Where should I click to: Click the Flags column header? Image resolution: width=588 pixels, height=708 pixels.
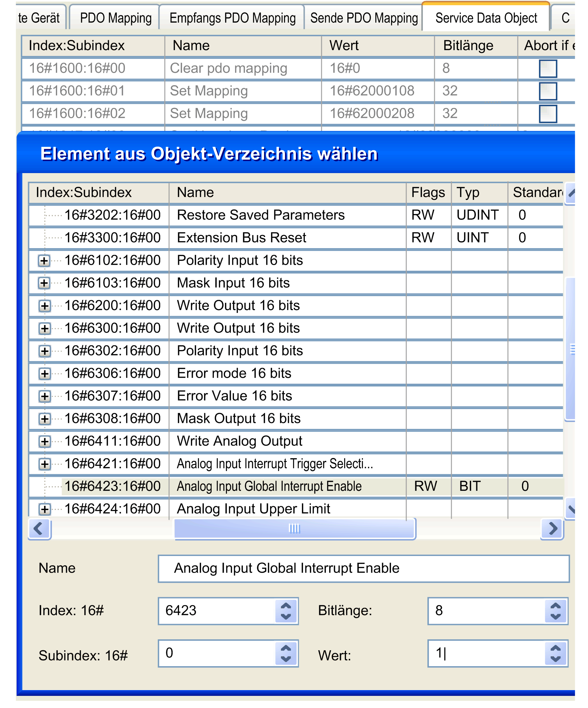(428, 193)
